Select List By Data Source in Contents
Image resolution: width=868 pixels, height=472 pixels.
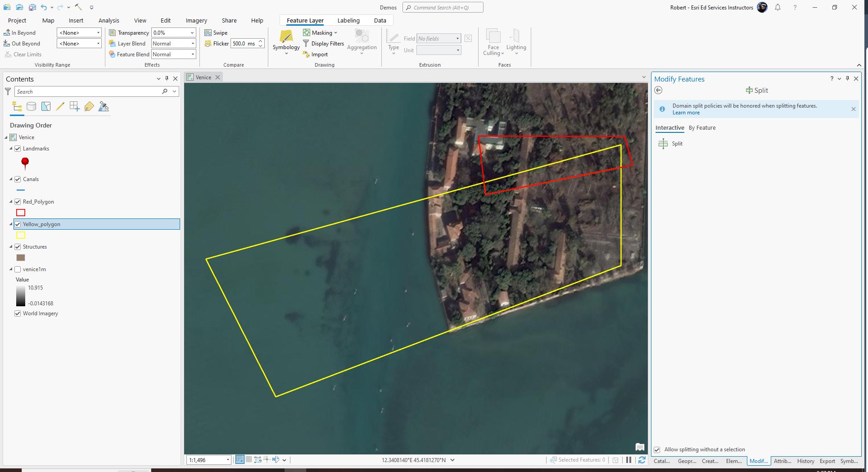click(x=31, y=107)
